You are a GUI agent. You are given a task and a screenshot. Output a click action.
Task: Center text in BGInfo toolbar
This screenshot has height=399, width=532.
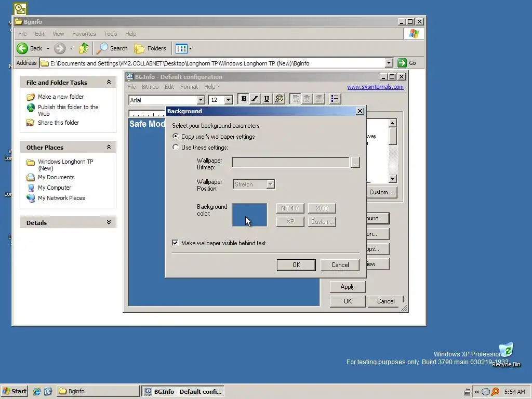(307, 99)
